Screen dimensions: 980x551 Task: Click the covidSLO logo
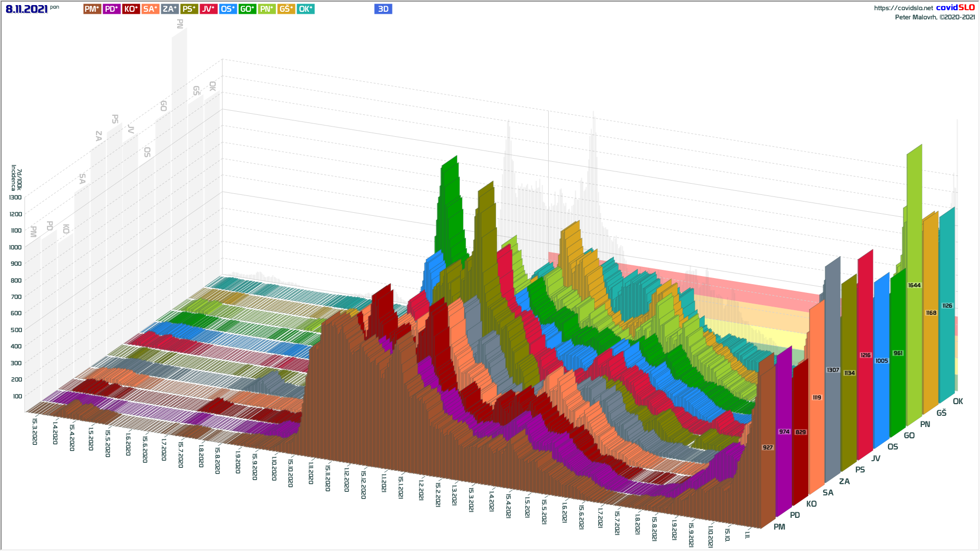(x=955, y=8)
